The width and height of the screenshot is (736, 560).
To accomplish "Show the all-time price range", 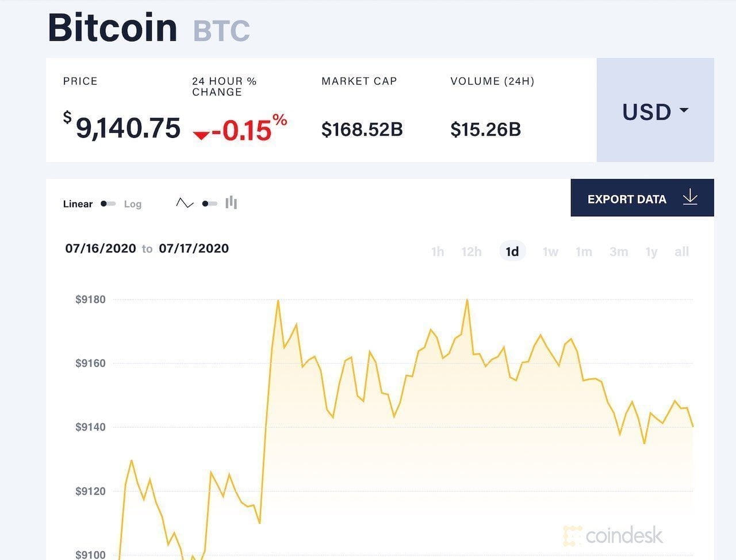I will 682,251.
